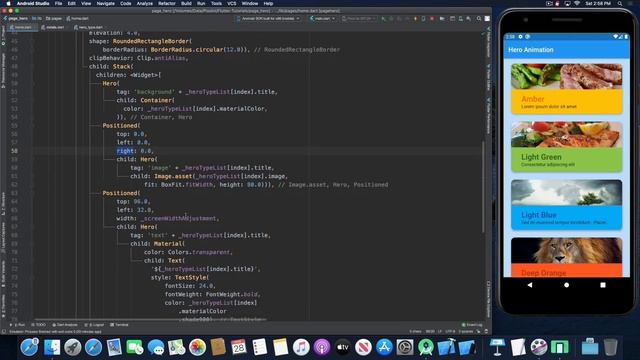Screen dimensions: 640x360
Task: Tap the emulator Recents square button
Action: (x=603, y=285)
